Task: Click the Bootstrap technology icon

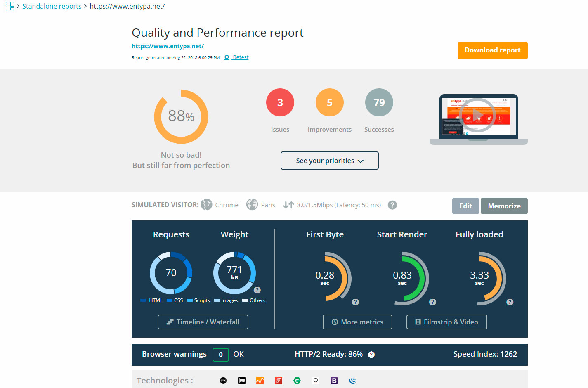Action: [334, 381]
